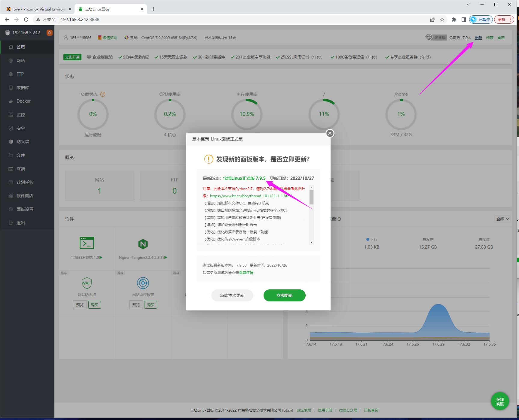
Task: Click the 网站监控报表 radar icon
Action: pos(143,283)
